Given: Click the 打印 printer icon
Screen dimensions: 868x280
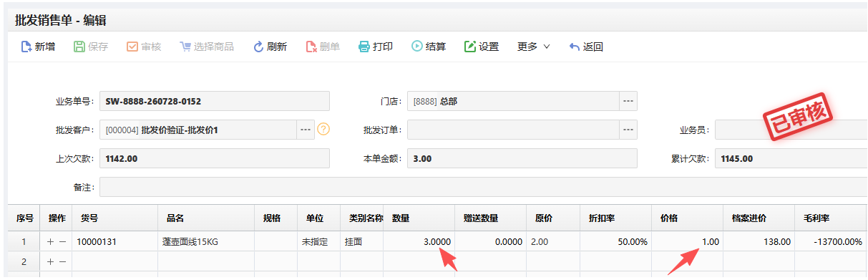Looking at the screenshot, I should 364,47.
